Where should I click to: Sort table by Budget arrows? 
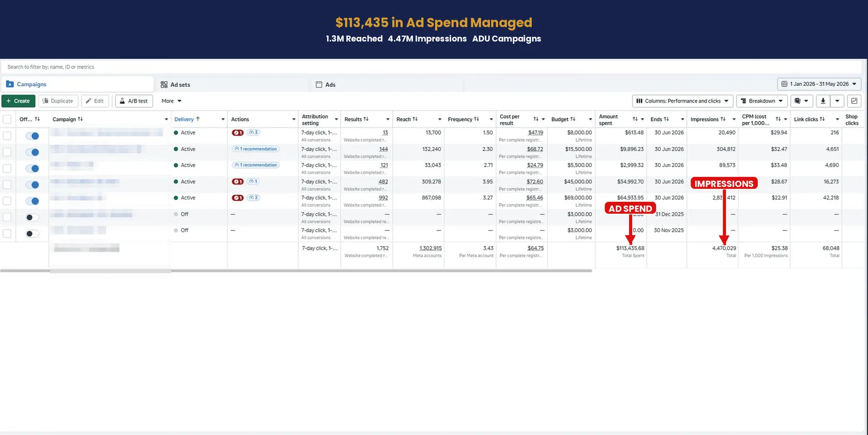coord(573,119)
